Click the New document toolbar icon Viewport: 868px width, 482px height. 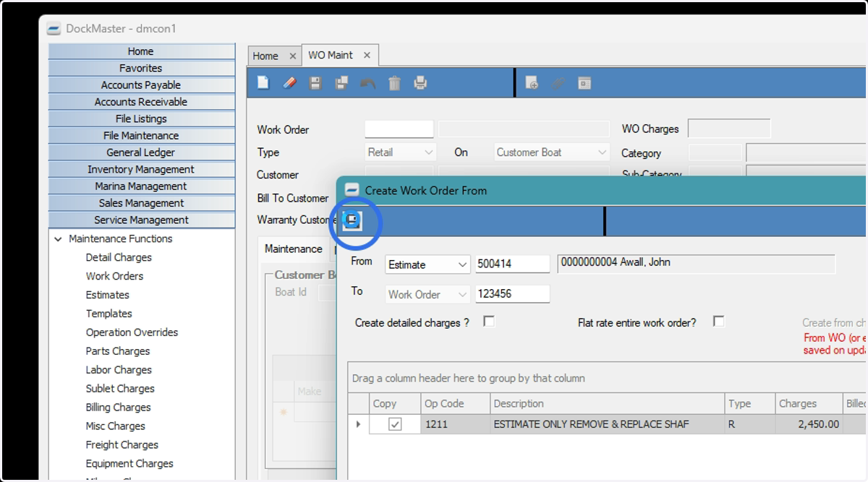tap(263, 83)
